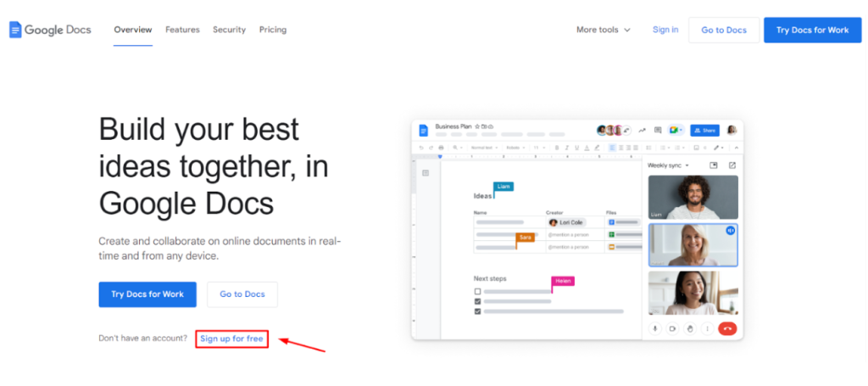The height and width of the screenshot is (386, 868).
Task: Click the red hang-up call button
Action: point(727,328)
